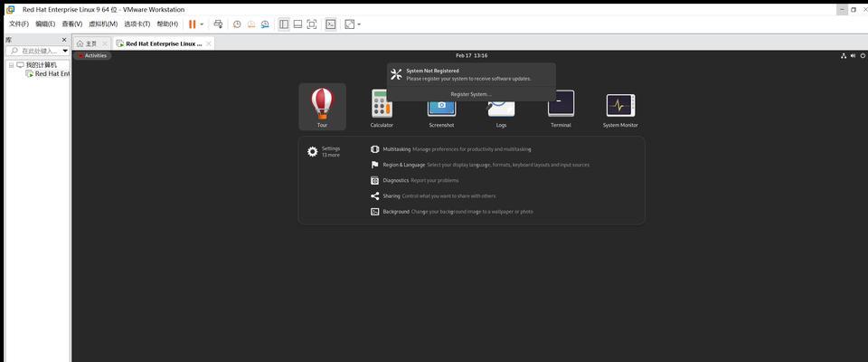Click the stretch guest display icon
This screenshot has width=868, height=362.
click(x=349, y=24)
